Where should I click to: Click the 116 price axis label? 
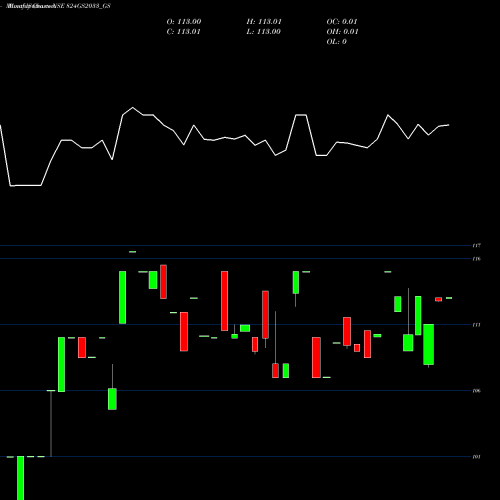(477, 259)
